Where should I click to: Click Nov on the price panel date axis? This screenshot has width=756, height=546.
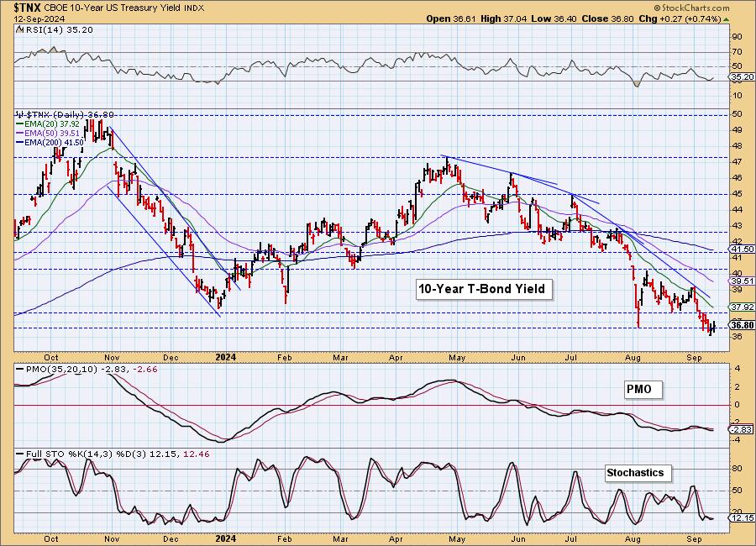coord(112,357)
